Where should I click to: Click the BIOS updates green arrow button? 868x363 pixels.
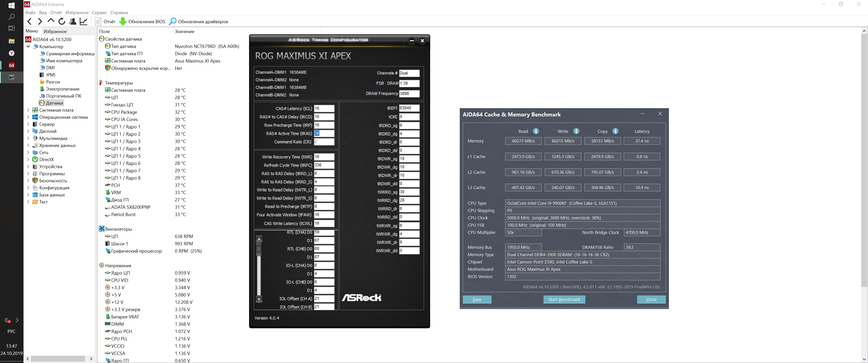point(123,21)
